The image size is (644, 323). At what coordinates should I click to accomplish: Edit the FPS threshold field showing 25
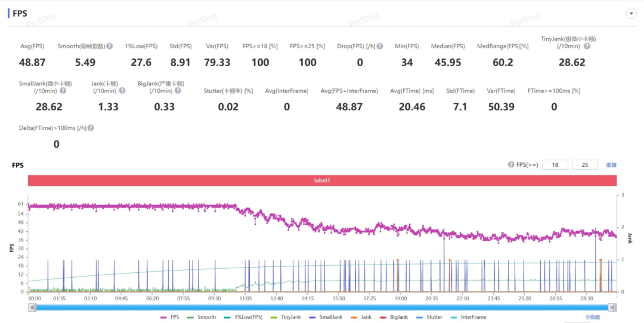coord(585,164)
